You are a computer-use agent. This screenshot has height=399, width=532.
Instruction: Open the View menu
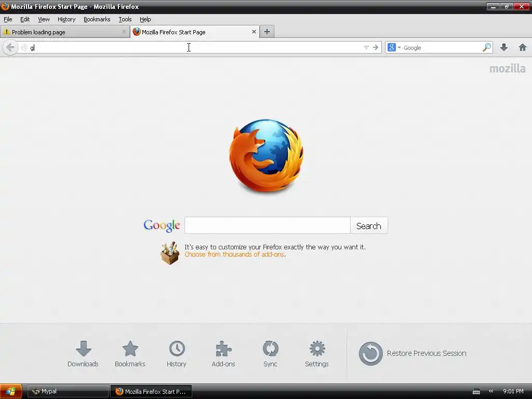pos(44,19)
